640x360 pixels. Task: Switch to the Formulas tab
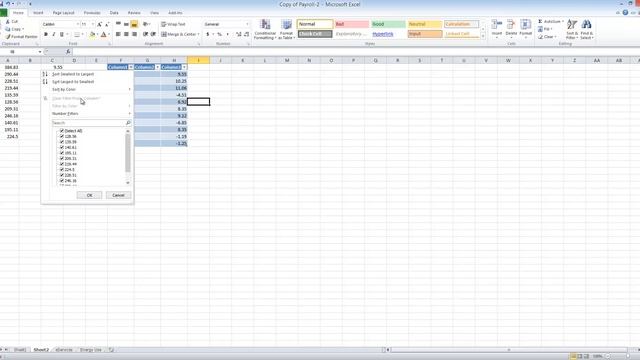click(92, 13)
